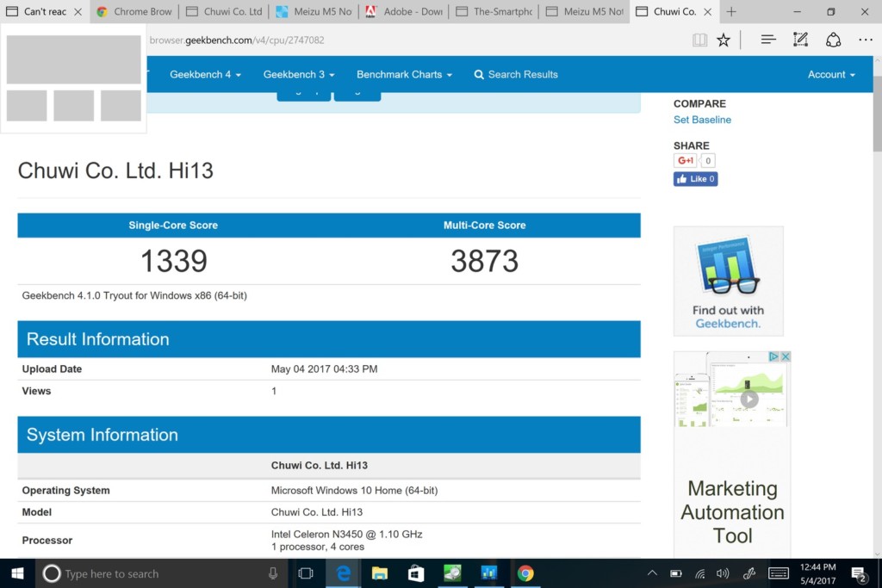This screenshot has width=882, height=588.
Task: Open Windows Ink Workspace pen icon
Action: 748,573
